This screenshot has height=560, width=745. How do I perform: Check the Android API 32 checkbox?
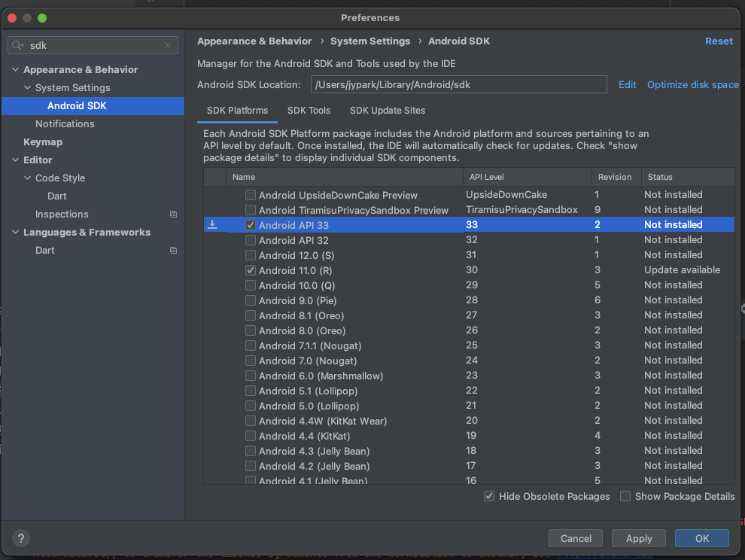251,241
